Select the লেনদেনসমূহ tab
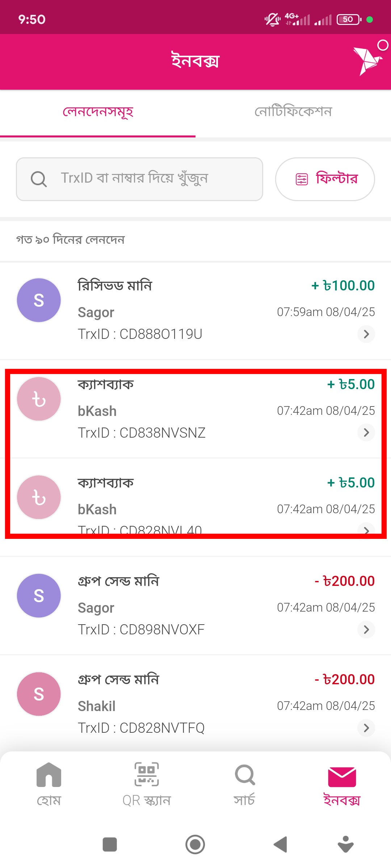This screenshot has width=391, height=868. click(98, 112)
